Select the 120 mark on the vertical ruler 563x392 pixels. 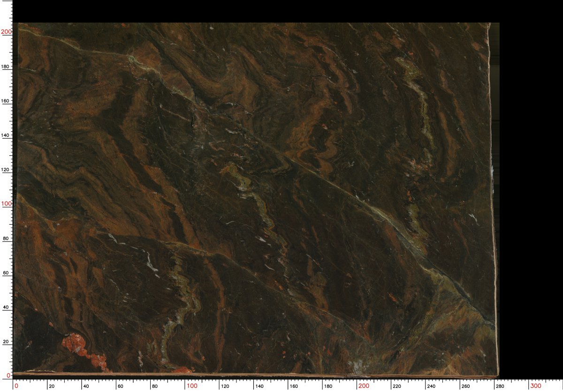6,169
